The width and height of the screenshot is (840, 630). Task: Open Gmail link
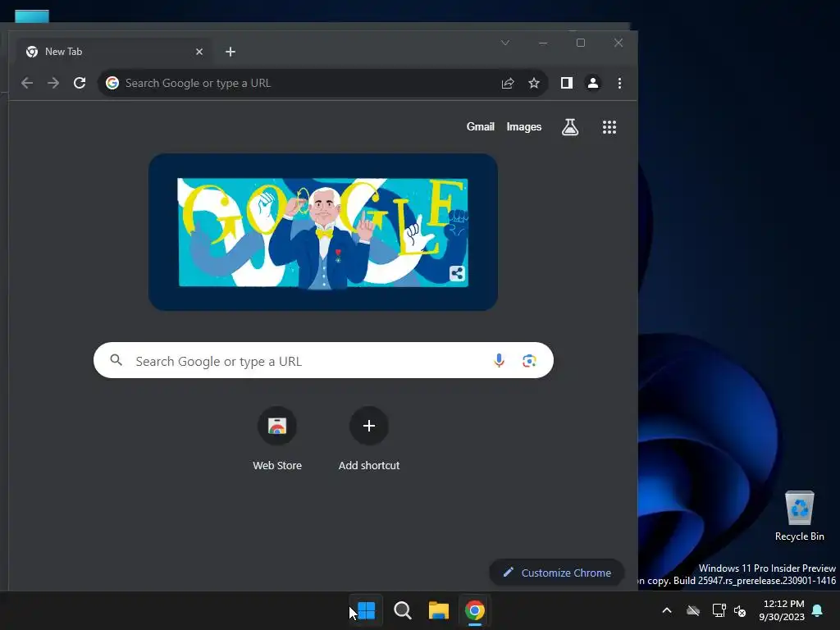pyautogui.click(x=480, y=127)
